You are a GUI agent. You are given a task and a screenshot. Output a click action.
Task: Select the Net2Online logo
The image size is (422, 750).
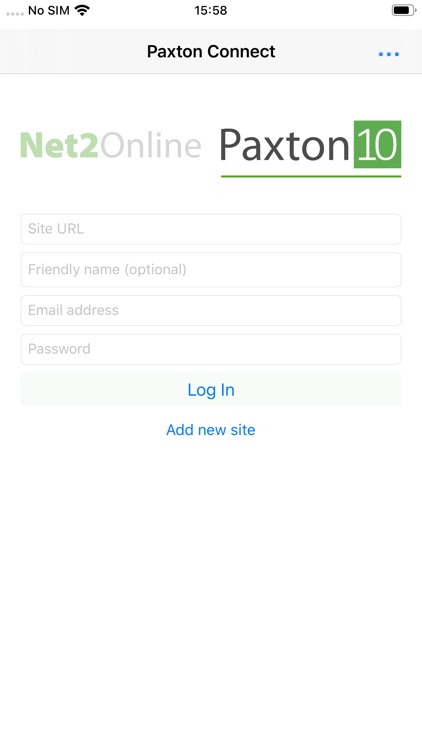(x=111, y=145)
